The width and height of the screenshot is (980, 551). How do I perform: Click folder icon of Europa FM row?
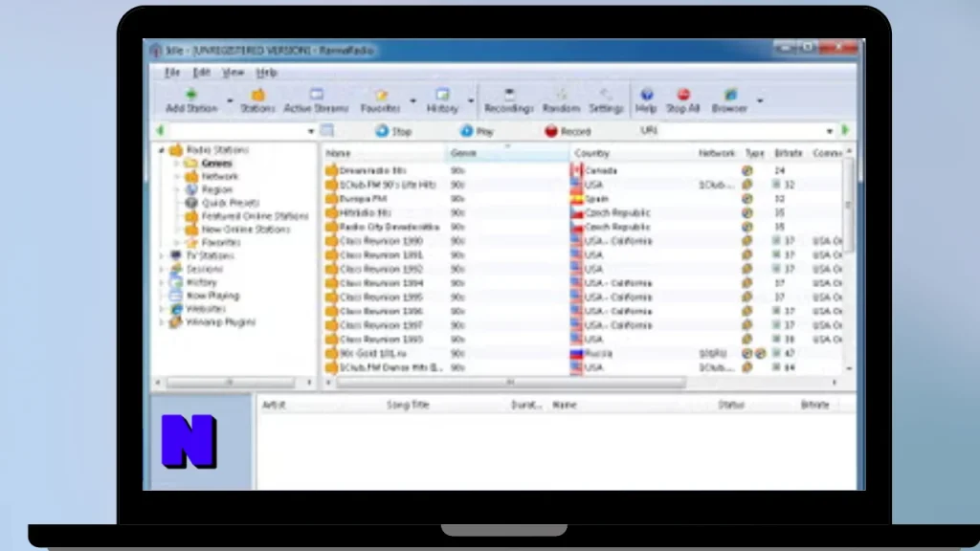click(331, 199)
